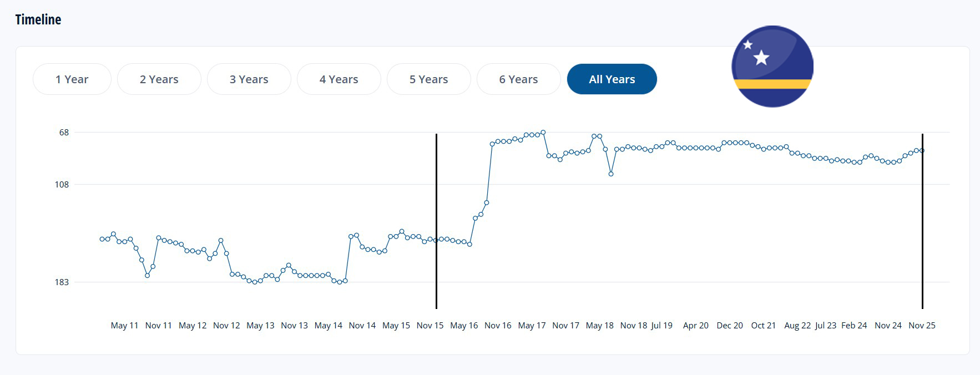
Task: Click the 108 y-axis label
Action: 62,185
